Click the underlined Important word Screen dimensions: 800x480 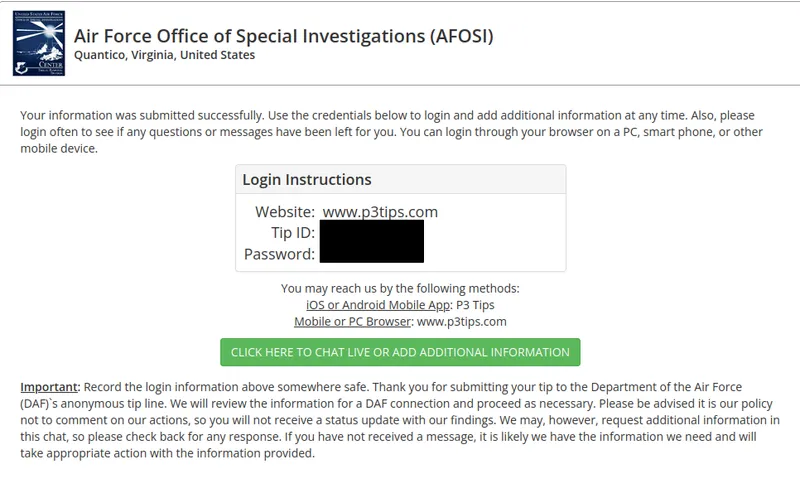50,387
